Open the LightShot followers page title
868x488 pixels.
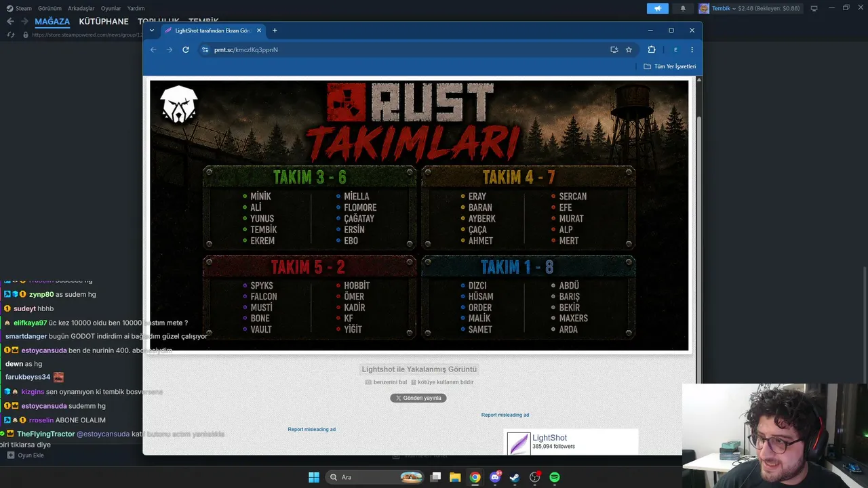[x=549, y=438]
